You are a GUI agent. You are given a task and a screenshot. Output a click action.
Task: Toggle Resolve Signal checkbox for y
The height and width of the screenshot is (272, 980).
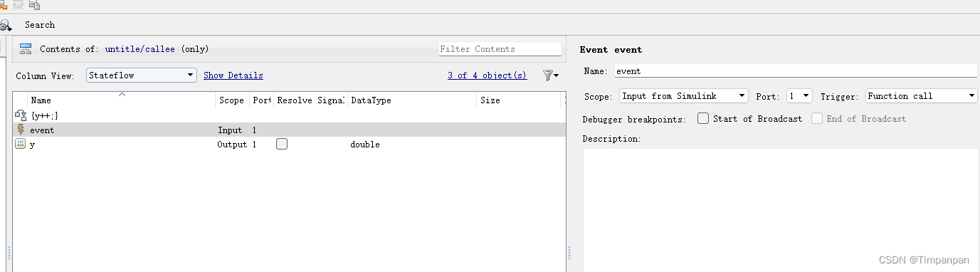click(282, 144)
